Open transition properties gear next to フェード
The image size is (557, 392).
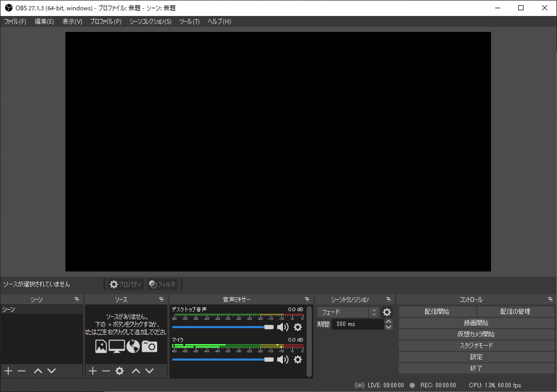(387, 312)
